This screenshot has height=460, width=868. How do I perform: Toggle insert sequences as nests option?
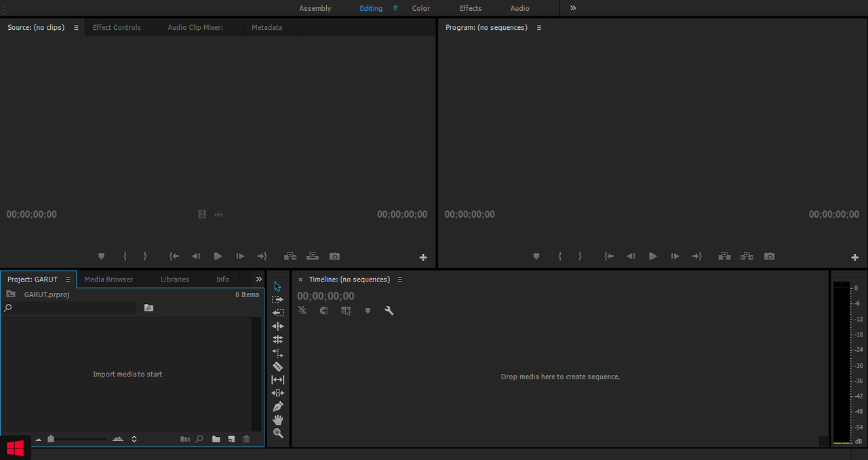click(x=302, y=311)
